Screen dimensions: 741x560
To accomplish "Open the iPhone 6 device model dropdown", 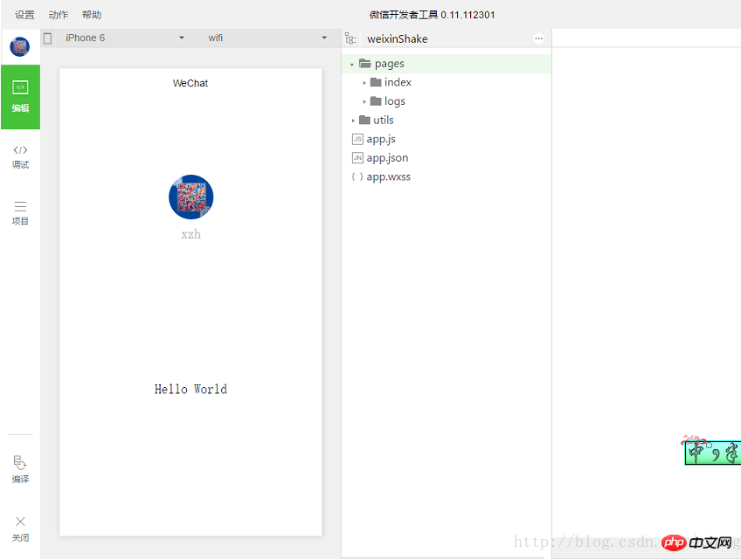I will pos(122,38).
